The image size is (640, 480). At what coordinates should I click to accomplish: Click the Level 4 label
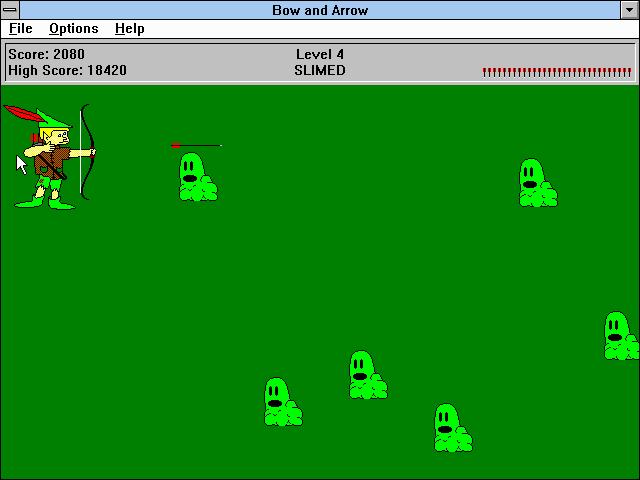pyautogui.click(x=320, y=54)
